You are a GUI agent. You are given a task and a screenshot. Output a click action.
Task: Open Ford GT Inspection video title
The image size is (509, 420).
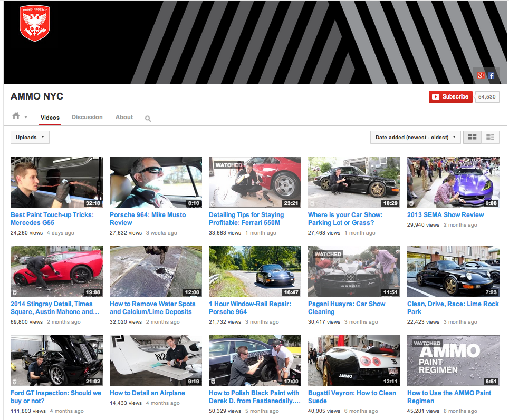[x=56, y=397]
